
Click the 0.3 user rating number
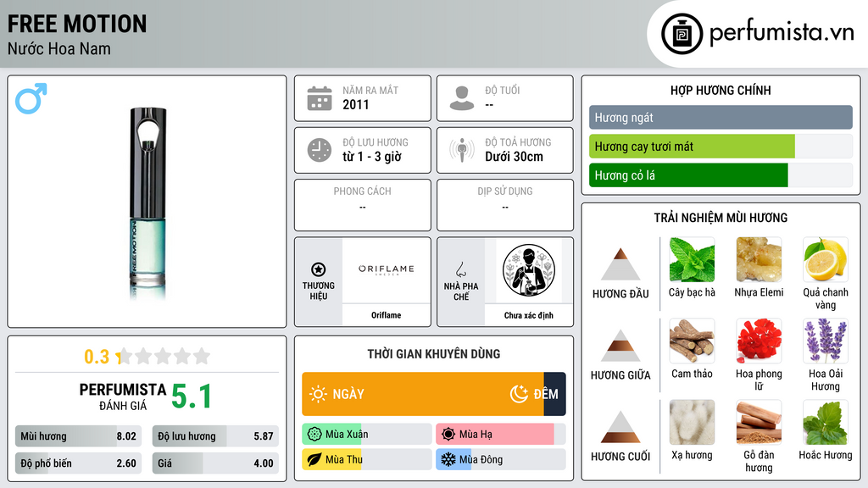pyautogui.click(x=97, y=357)
